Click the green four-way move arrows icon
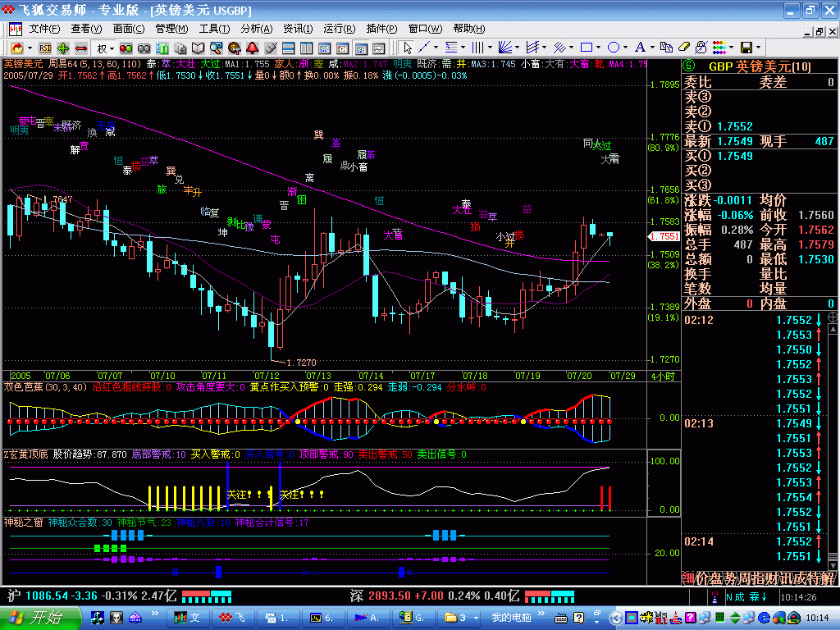 pyautogui.click(x=63, y=48)
